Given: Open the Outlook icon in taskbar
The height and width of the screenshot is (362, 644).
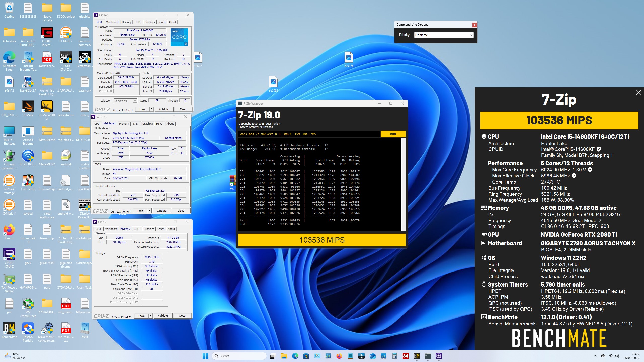Looking at the screenshot, I should pyautogui.click(x=373, y=356).
